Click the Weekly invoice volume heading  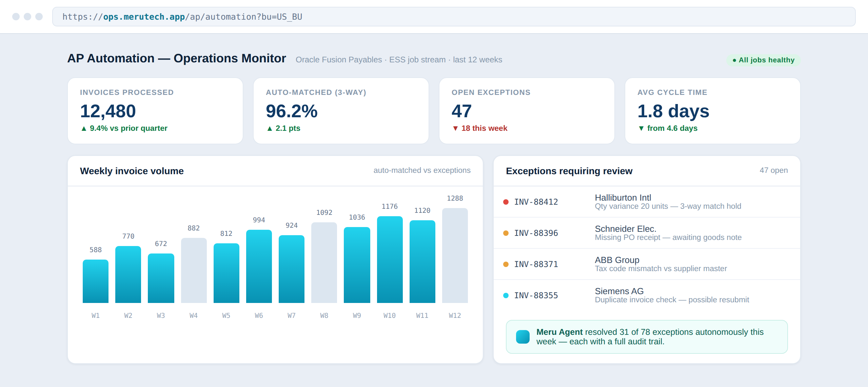pos(132,171)
